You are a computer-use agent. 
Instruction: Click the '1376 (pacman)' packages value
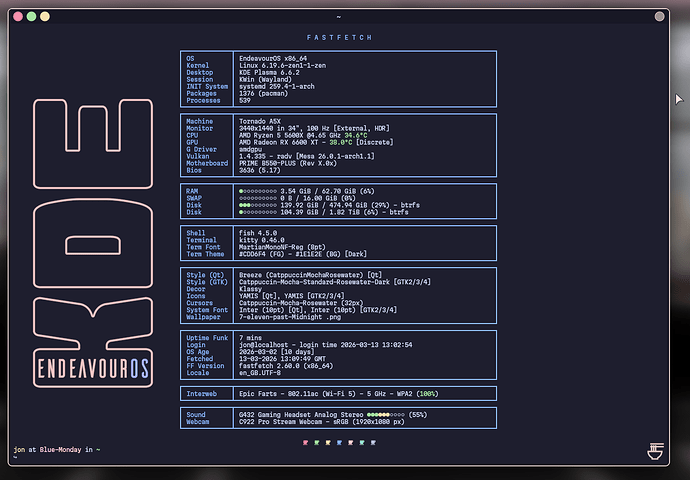click(263, 94)
